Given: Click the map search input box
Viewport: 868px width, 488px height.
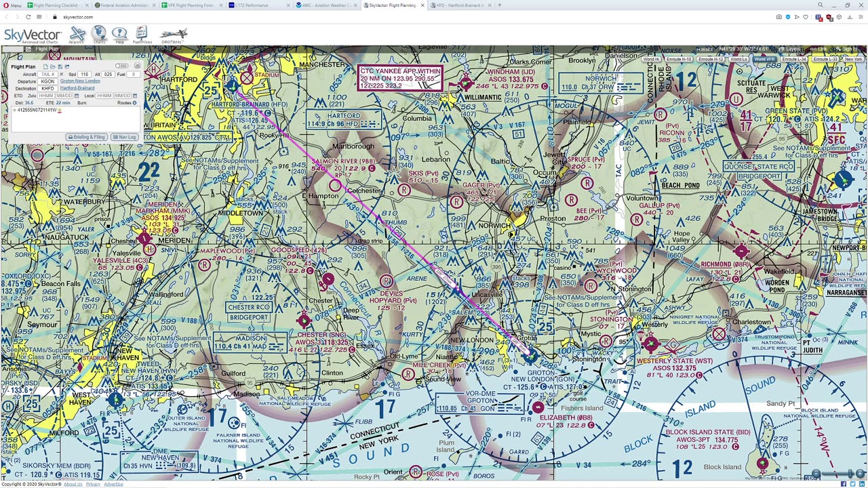Looking at the screenshot, I should pos(13,49).
